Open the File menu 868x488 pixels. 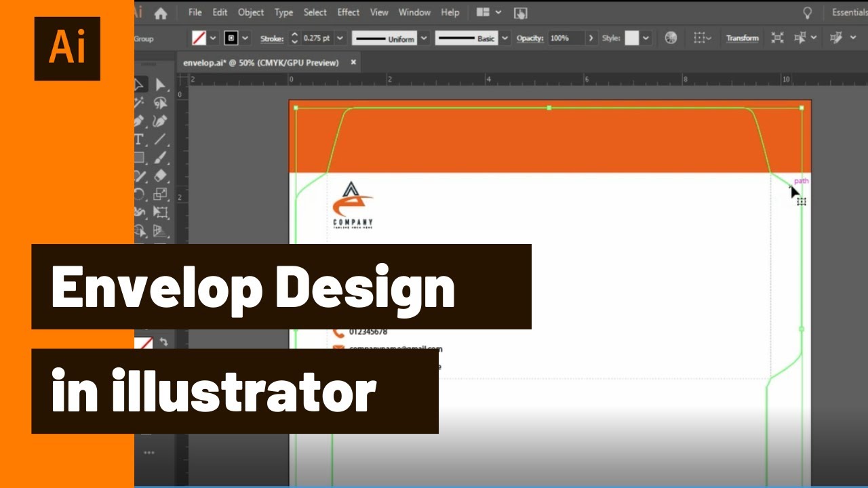pyautogui.click(x=195, y=12)
